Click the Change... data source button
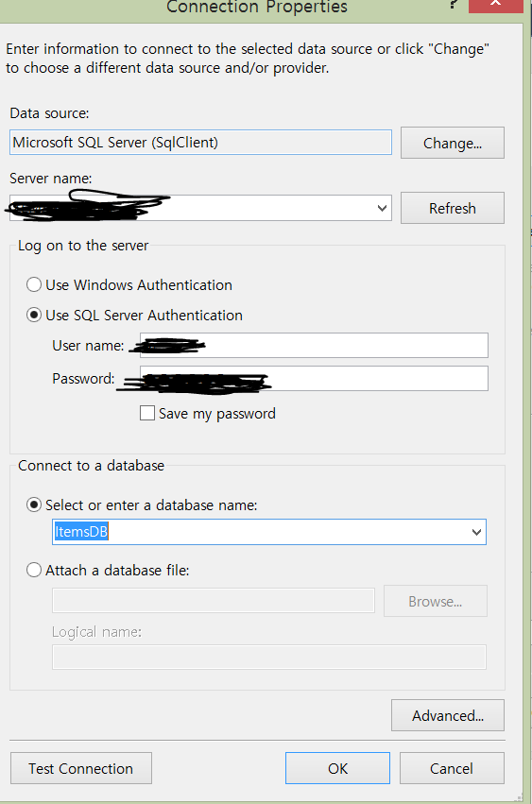532x804 pixels. click(x=452, y=143)
